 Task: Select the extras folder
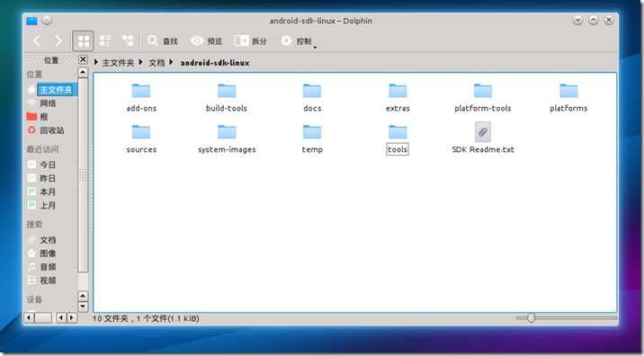tap(398, 98)
